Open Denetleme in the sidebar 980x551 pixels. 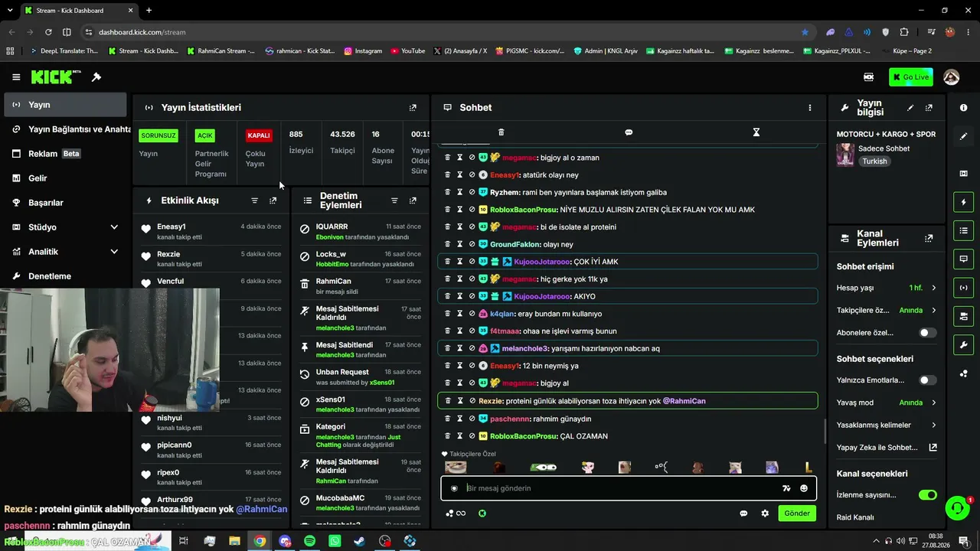(65, 276)
